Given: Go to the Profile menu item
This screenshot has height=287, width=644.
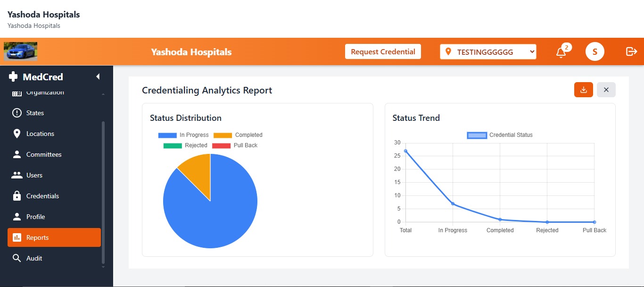Looking at the screenshot, I should coord(54,217).
